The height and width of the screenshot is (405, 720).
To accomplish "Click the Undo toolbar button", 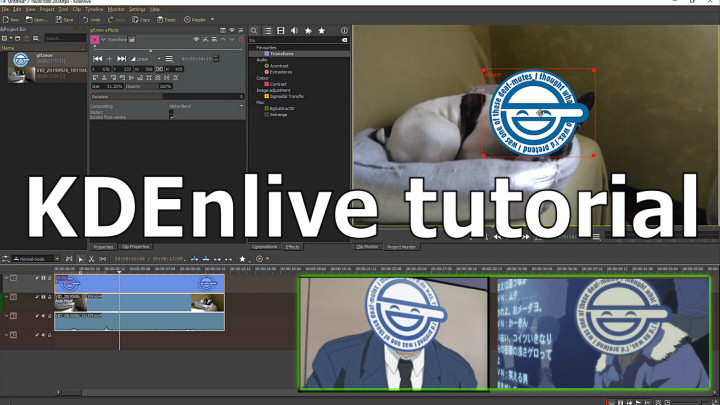I will tap(92, 20).
